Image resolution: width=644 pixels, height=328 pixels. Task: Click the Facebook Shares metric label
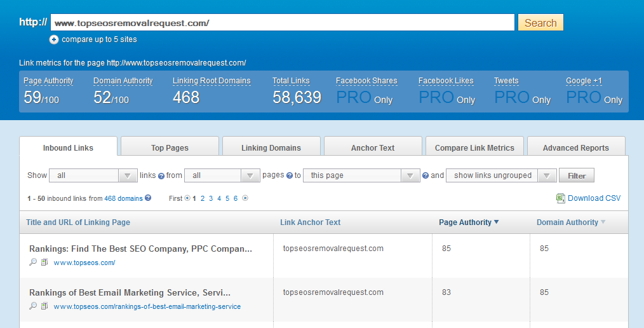click(366, 81)
